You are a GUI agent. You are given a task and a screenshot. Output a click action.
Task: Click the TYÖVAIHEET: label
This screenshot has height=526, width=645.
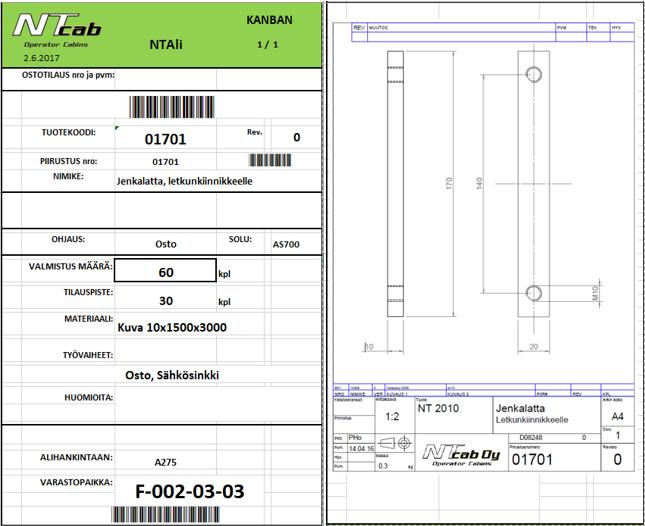click(x=88, y=355)
